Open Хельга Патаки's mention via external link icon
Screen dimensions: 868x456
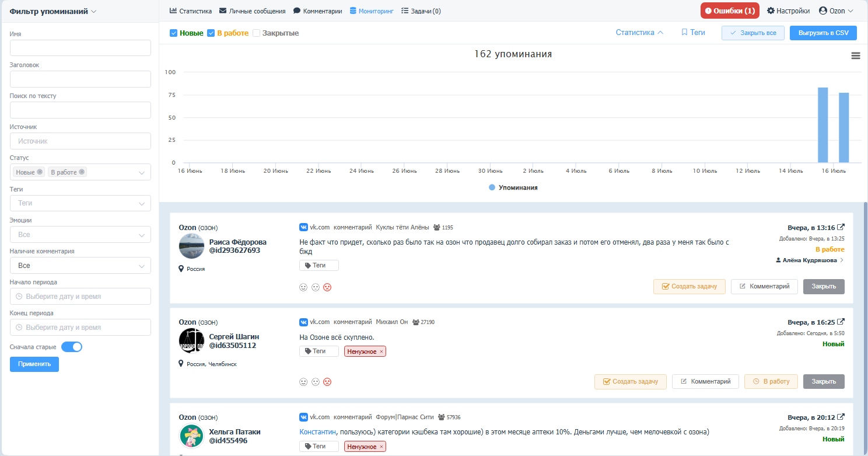pyautogui.click(x=841, y=417)
